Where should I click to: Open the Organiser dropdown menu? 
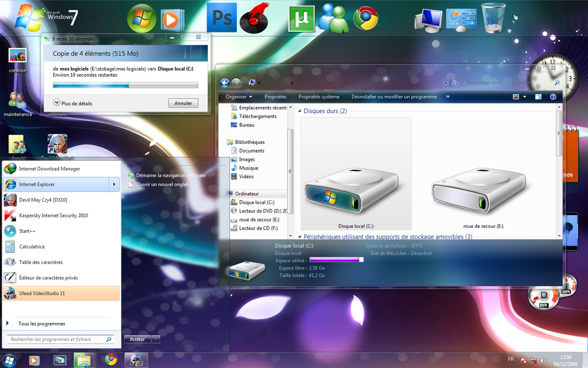click(239, 97)
